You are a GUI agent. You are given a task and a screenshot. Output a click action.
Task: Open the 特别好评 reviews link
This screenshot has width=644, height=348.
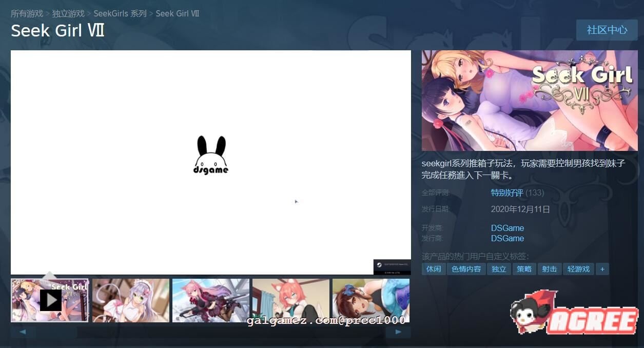pyautogui.click(x=506, y=192)
